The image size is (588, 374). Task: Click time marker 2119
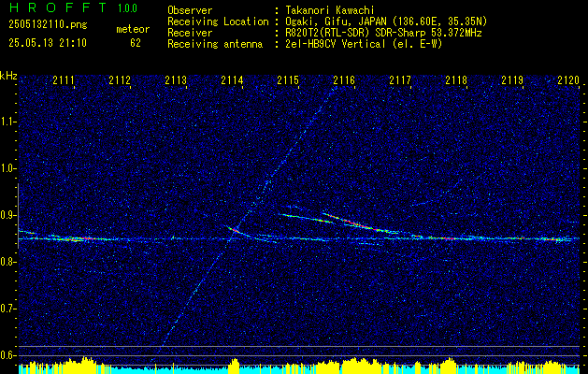pos(512,80)
